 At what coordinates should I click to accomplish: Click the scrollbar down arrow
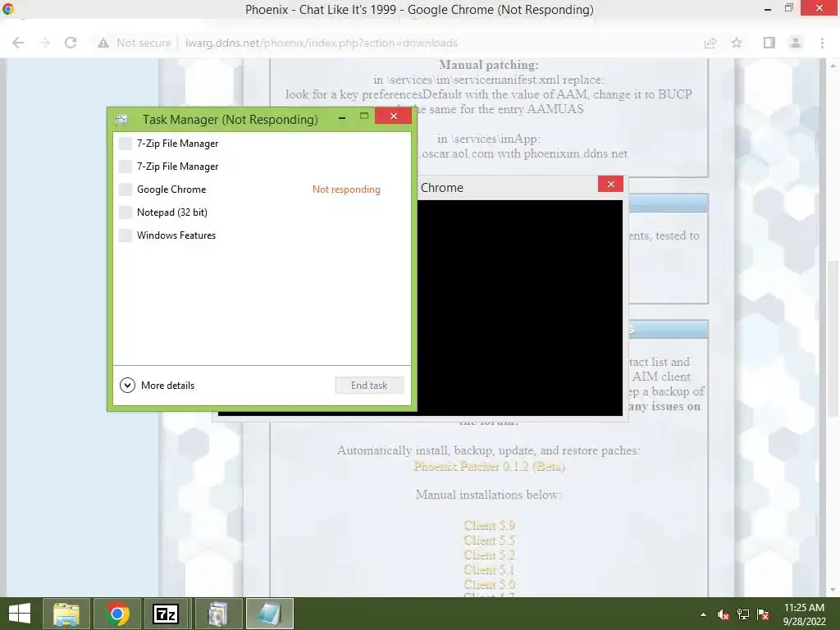pos(833,590)
